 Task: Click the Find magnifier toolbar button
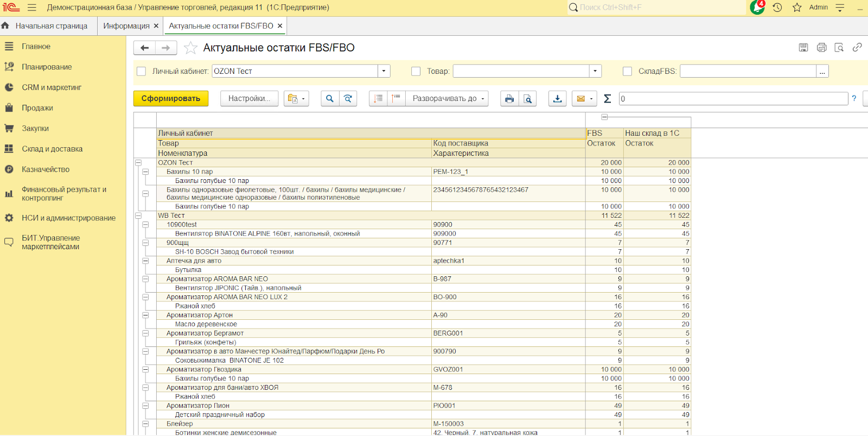(x=330, y=98)
